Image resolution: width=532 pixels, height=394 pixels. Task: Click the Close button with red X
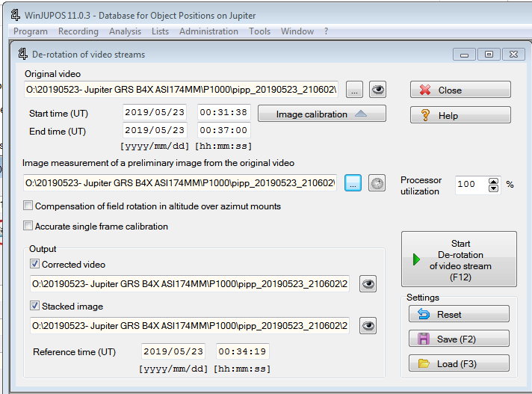460,90
